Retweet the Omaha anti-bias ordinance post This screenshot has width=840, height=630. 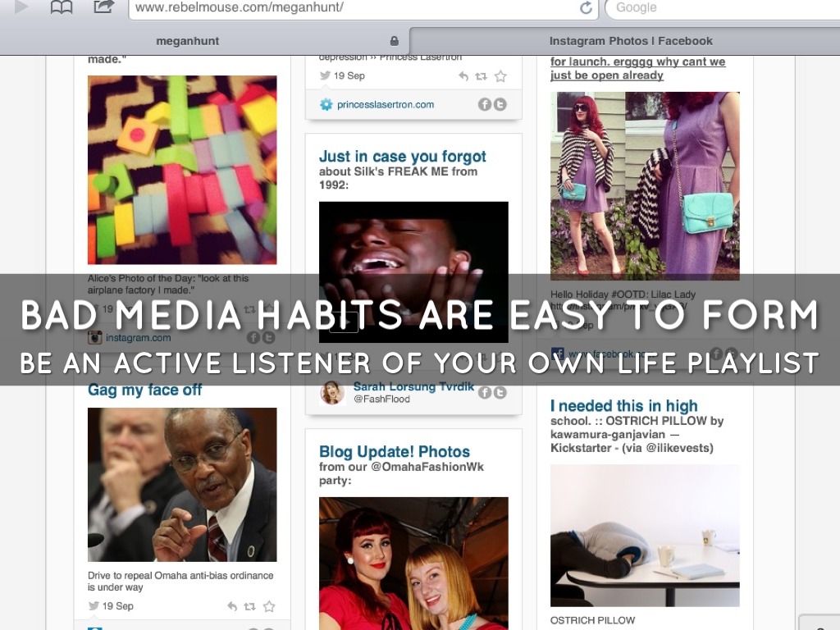coord(250,607)
